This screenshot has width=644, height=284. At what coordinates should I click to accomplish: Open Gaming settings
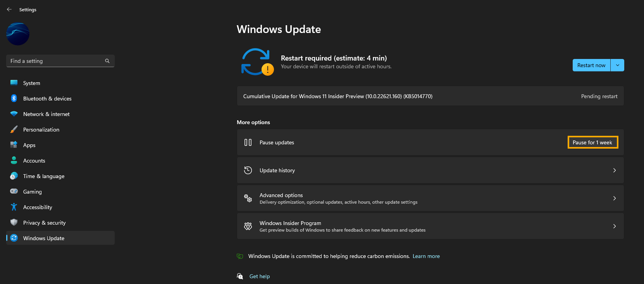[x=60, y=192]
